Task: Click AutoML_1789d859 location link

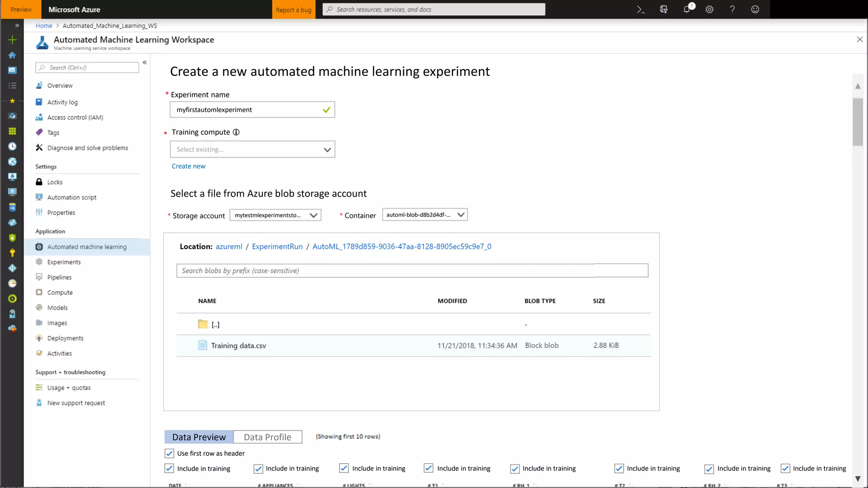Action: coord(402,247)
